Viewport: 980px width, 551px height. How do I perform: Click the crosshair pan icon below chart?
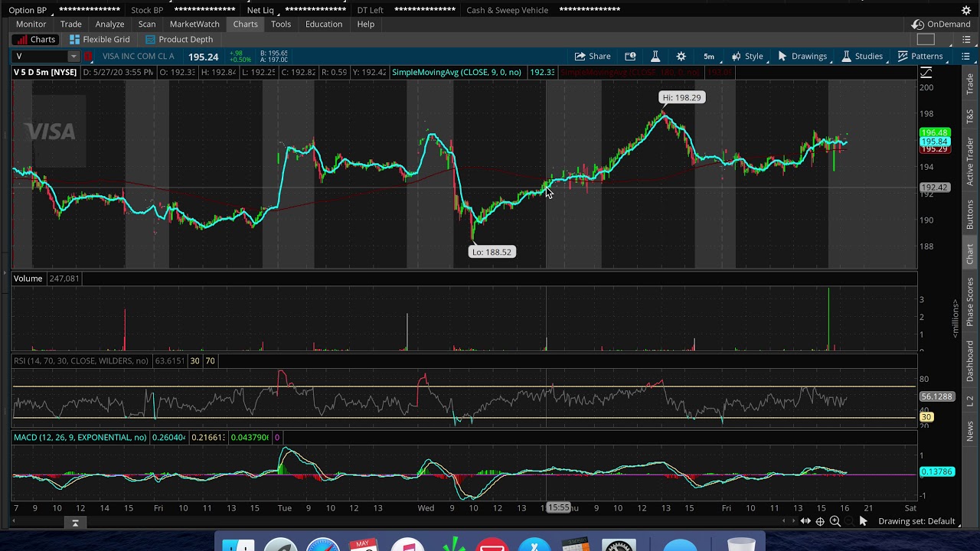tap(820, 521)
